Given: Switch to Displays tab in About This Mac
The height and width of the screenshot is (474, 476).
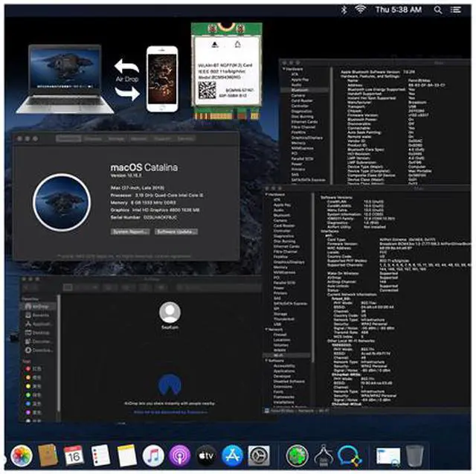Looking at the screenshot, I should (x=93, y=138).
